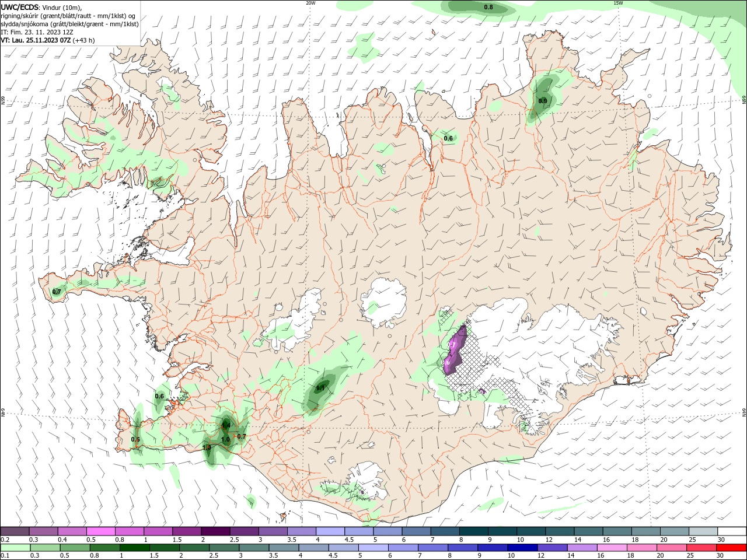This screenshot has width=747, height=560.
Task: Click the slydda/snjókoma legend description line
Action: click(69, 24)
